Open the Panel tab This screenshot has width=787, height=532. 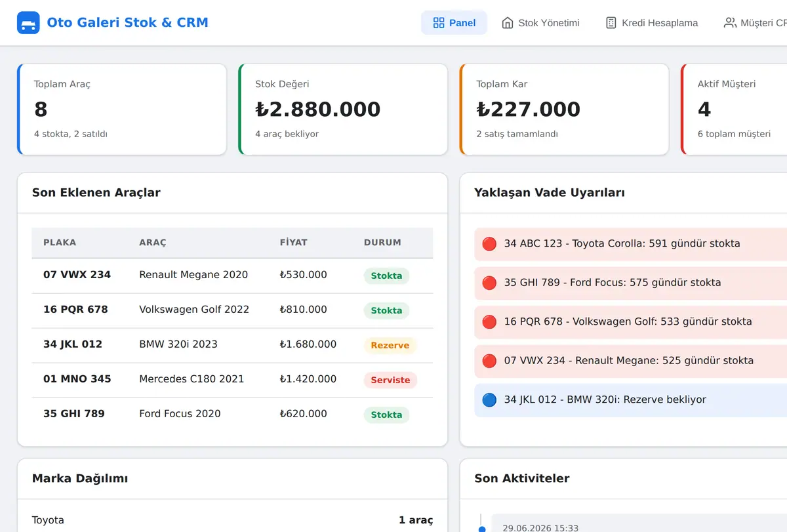pos(454,23)
